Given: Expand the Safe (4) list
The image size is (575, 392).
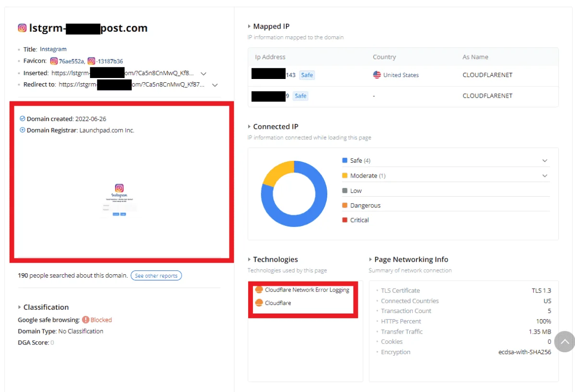Looking at the screenshot, I should coord(544,161).
